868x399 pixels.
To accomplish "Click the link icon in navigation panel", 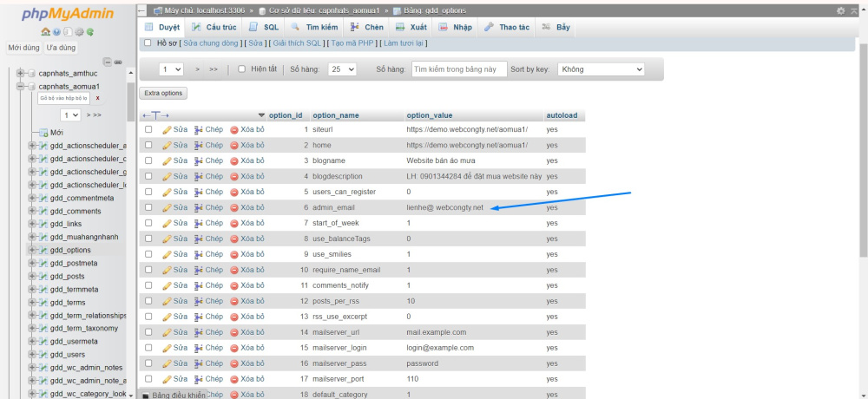I will (x=118, y=62).
